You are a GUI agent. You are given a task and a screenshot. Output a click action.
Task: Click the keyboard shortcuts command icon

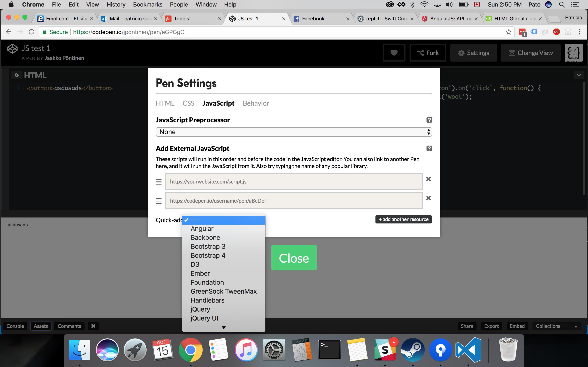point(93,326)
